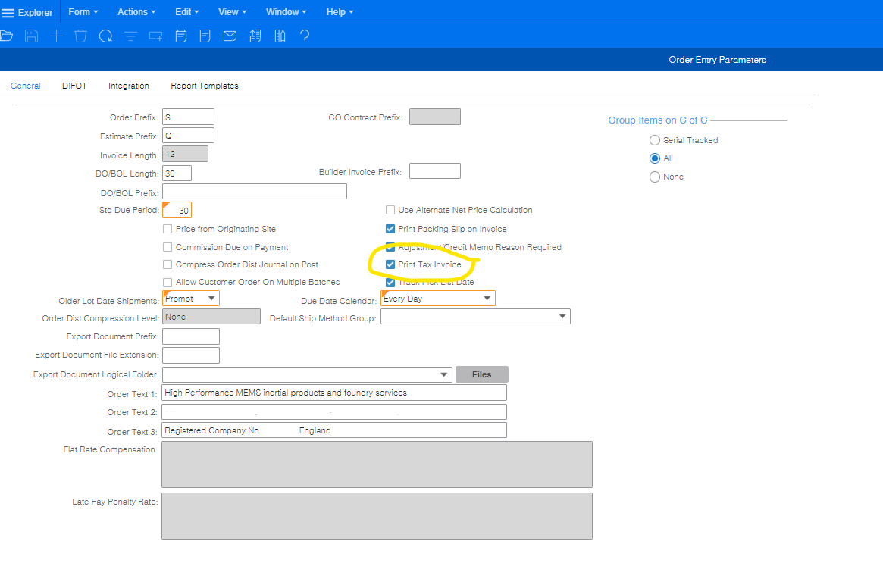The width and height of the screenshot is (883, 588).
Task: Click the circular refresh icon
Action: tap(105, 36)
